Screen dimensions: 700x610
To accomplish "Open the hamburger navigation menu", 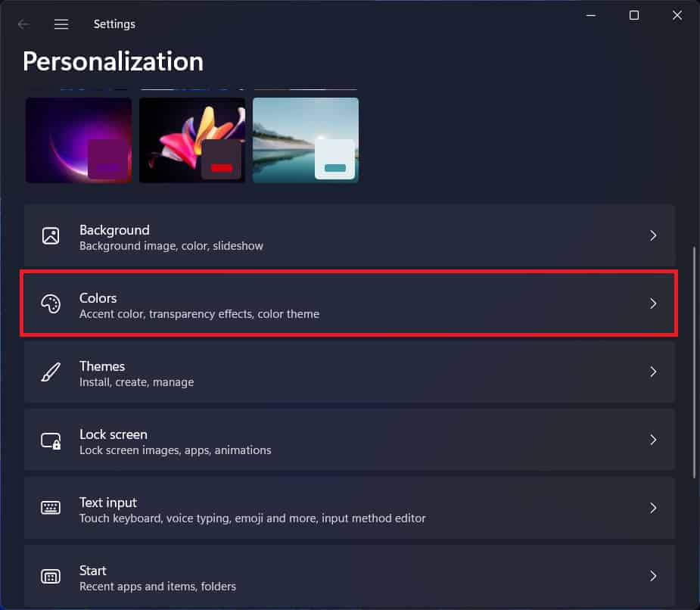I will coord(61,24).
